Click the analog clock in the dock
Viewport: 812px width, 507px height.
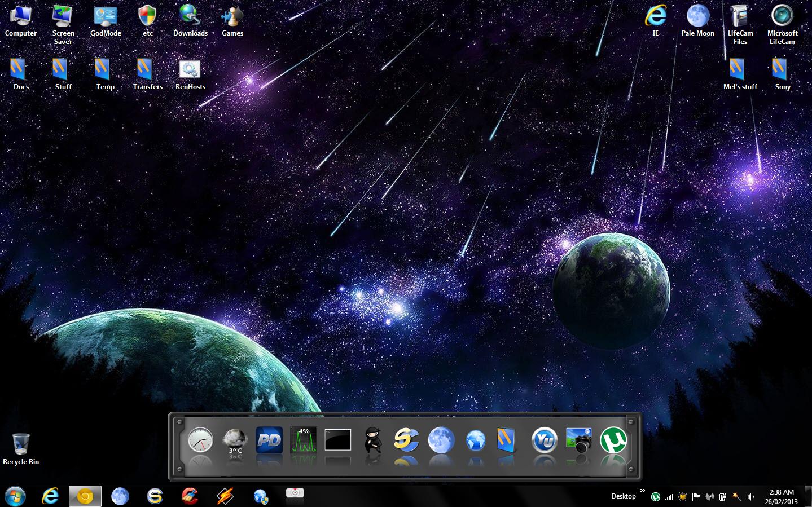[200, 440]
